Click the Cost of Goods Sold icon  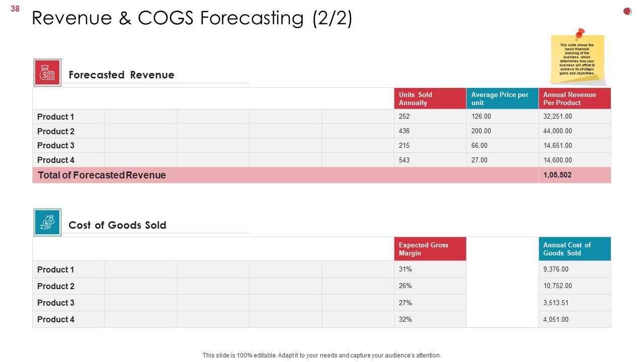point(47,222)
